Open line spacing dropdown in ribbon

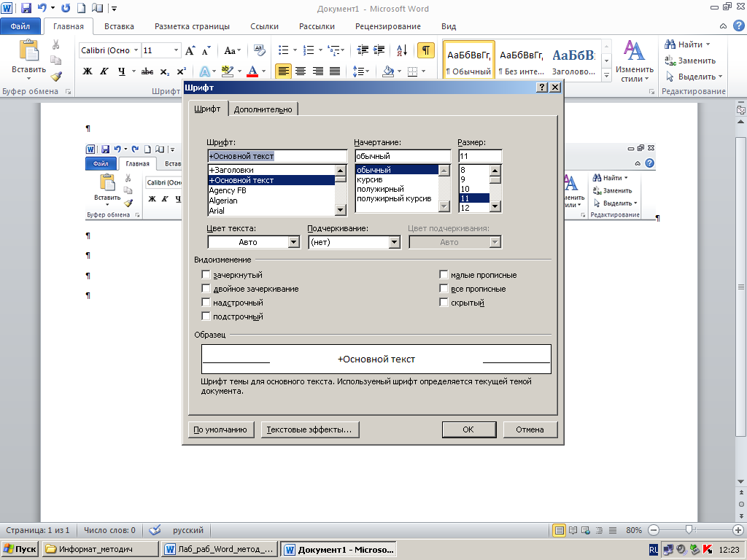pos(360,71)
